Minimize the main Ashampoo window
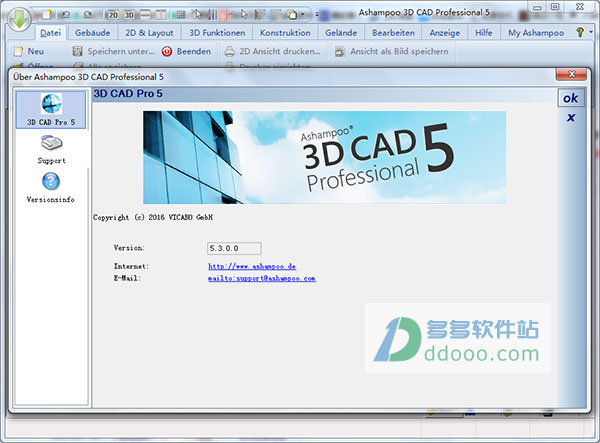Image resolution: width=600 pixels, height=443 pixels. (x=537, y=7)
